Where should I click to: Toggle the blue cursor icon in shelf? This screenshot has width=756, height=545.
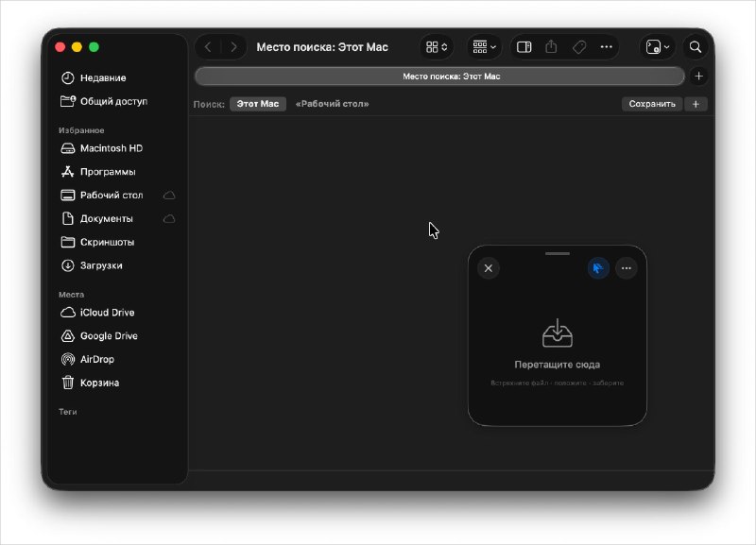(598, 268)
